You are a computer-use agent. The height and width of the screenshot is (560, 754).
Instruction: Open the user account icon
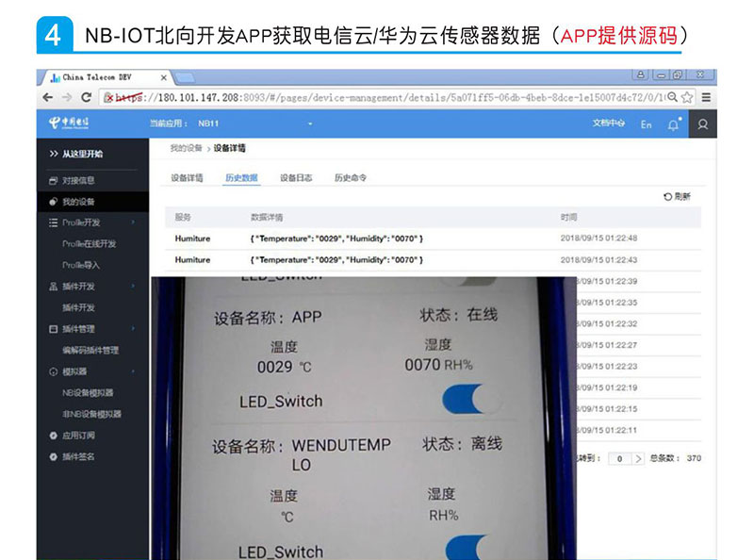point(702,124)
